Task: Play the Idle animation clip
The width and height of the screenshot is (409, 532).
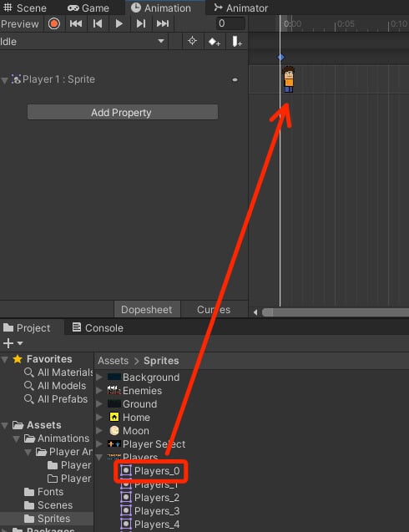Action: click(119, 23)
